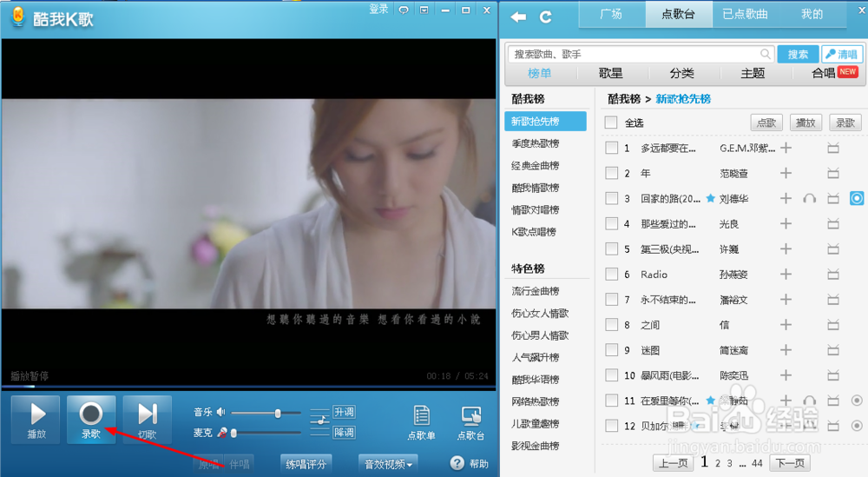Click the play button in the player
Image resolution: width=868 pixels, height=477 pixels.
tap(36, 420)
